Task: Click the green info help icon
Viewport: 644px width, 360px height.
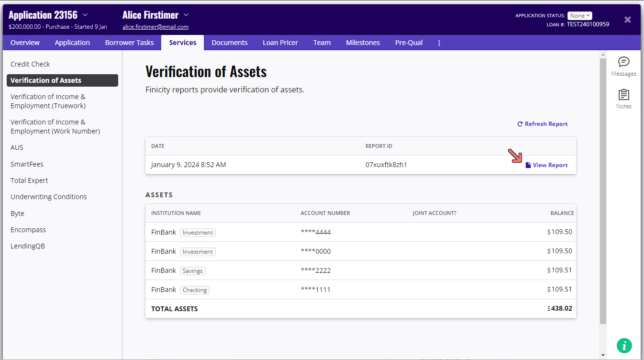Action: [624, 345]
